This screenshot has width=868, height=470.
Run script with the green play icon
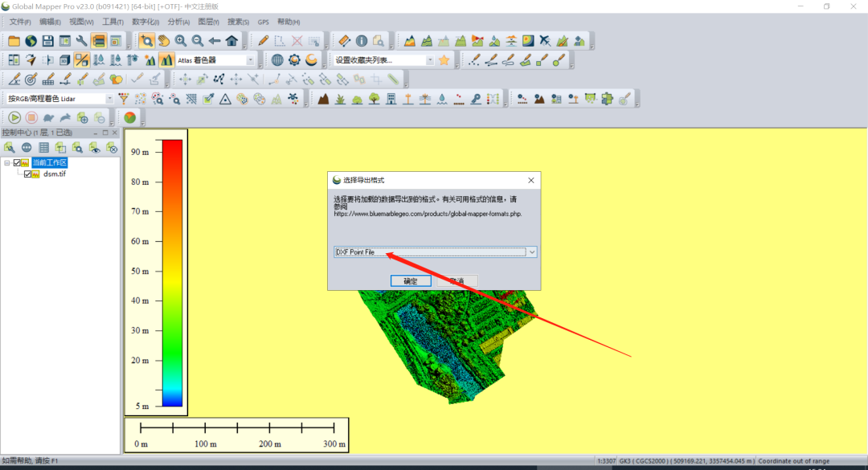(x=14, y=118)
